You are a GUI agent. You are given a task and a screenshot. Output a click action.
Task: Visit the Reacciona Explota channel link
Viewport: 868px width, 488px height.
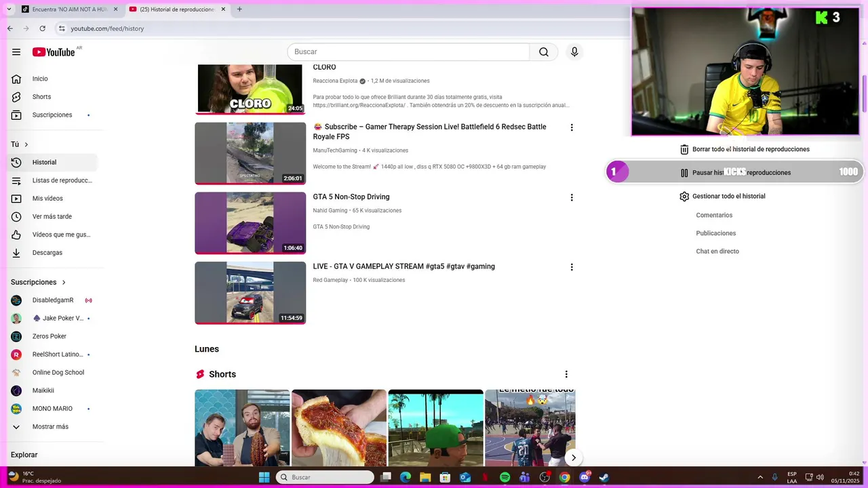coord(335,81)
